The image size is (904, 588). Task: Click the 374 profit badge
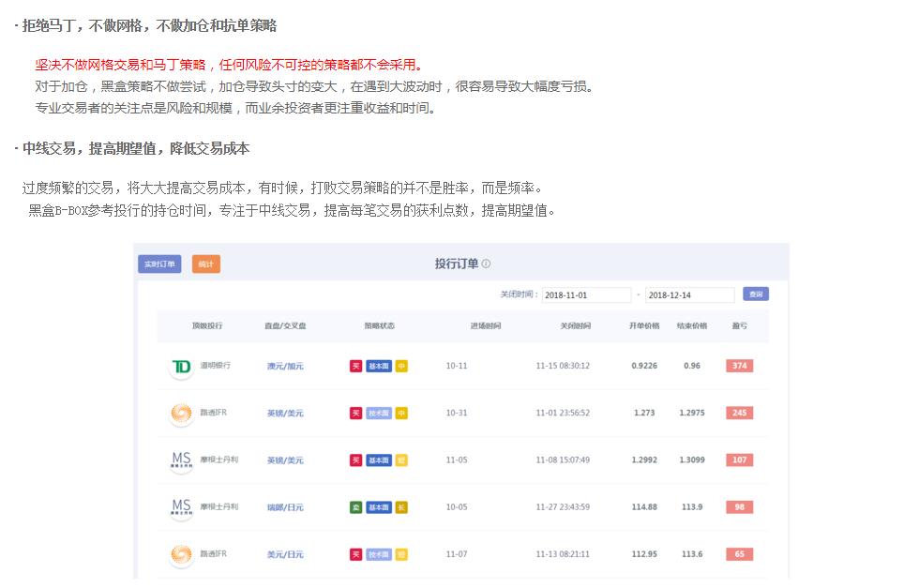[739, 366]
